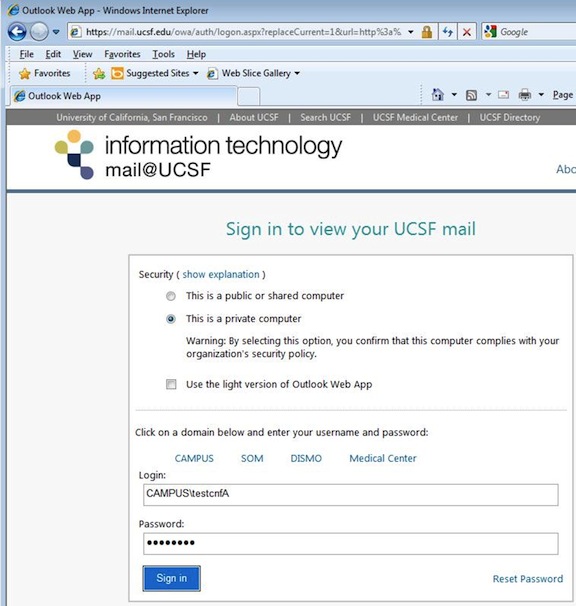This screenshot has width=576, height=606.
Task: Click the RSS feeds icon
Action: tap(471, 95)
